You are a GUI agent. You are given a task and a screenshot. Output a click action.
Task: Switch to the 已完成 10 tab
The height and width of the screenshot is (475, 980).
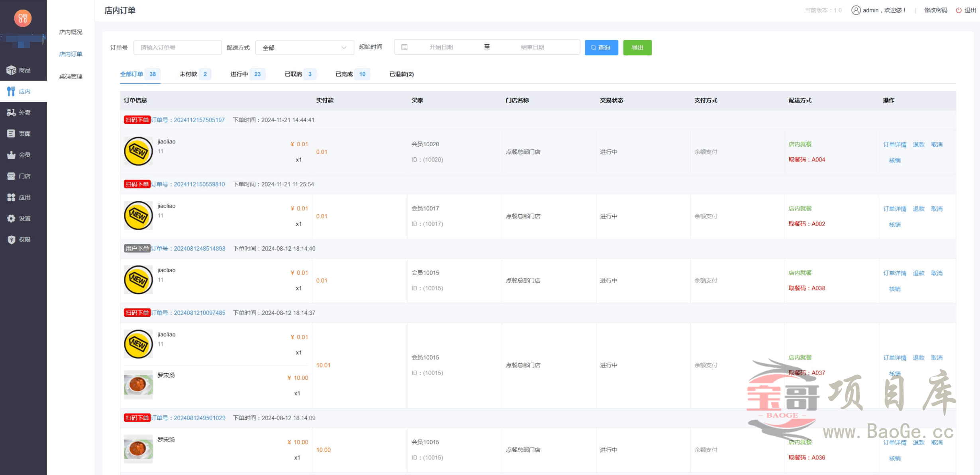(353, 74)
